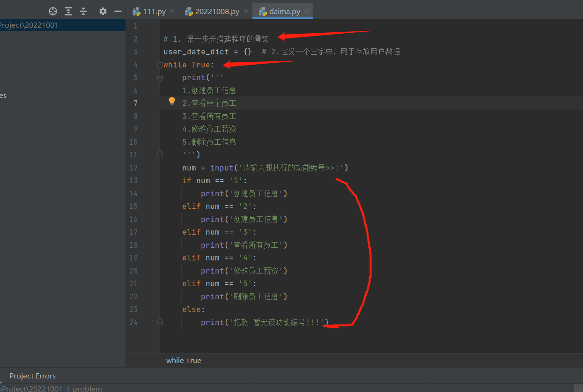Click "elif num == '4':" on line 19
The width and height of the screenshot is (583, 392).
click(219, 258)
